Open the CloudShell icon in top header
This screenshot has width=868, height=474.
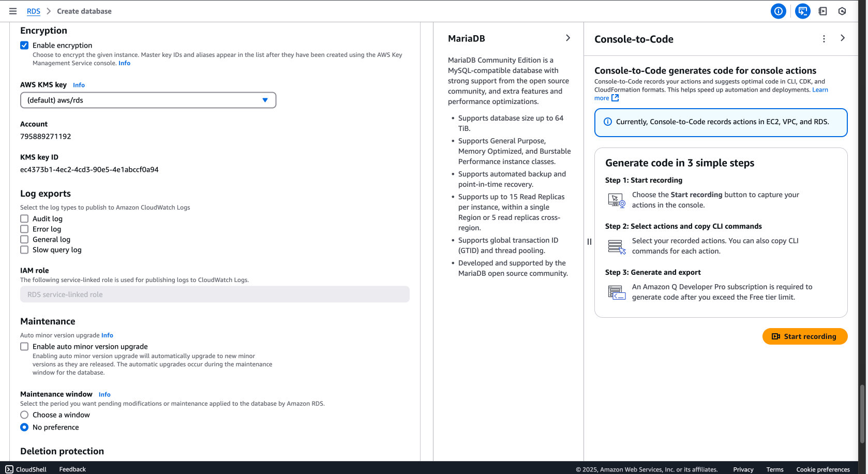pos(822,11)
